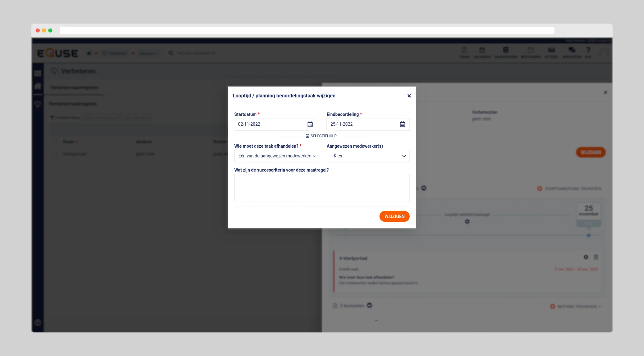Click the 25 november timeline marker
This screenshot has width=644, height=356.
pyautogui.click(x=588, y=211)
